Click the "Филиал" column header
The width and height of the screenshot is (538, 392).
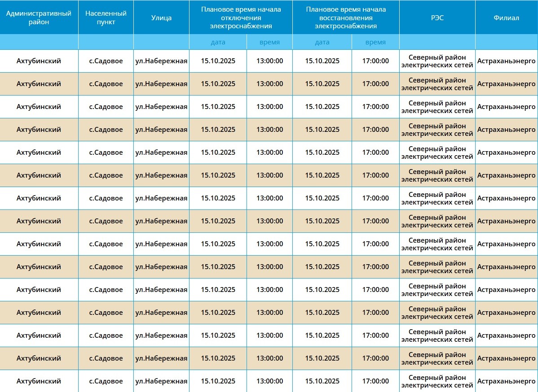point(506,17)
